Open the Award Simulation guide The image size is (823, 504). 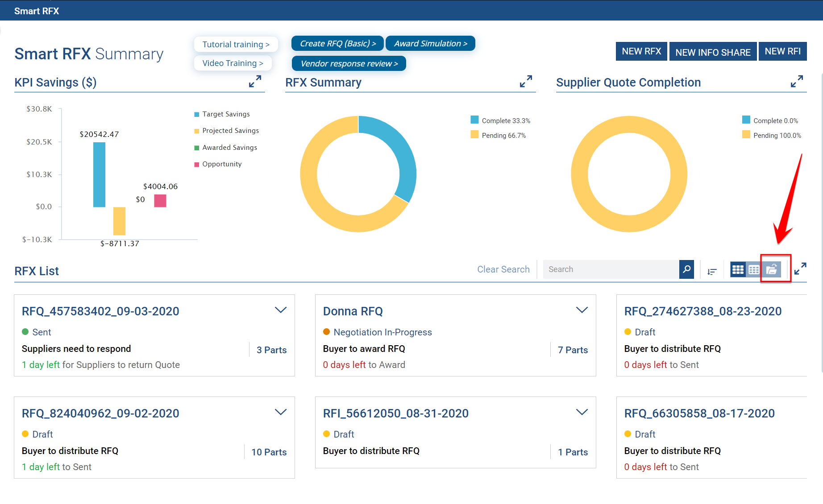430,44
